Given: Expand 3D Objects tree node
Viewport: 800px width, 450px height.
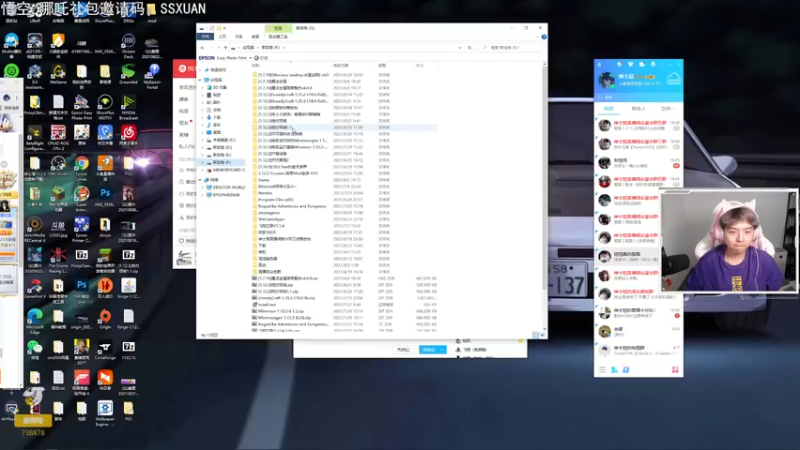Looking at the screenshot, I should tap(203, 88).
